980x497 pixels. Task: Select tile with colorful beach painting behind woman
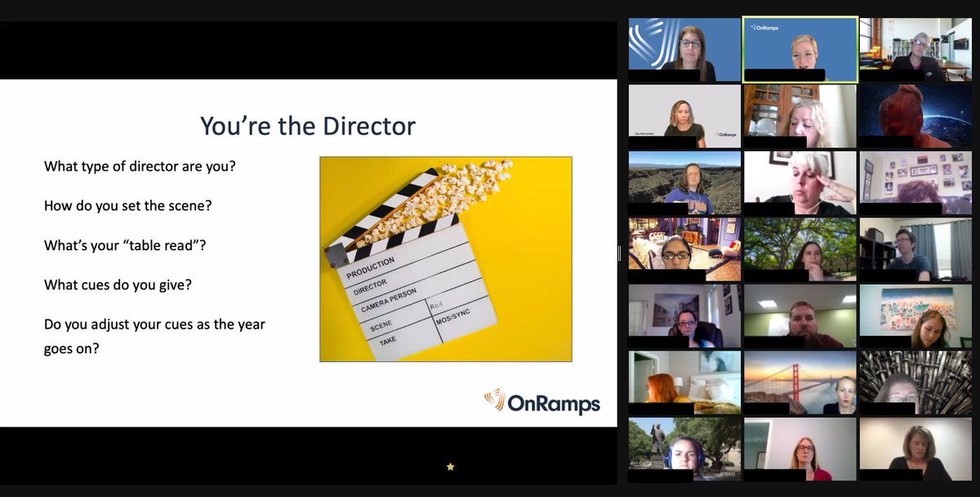pyautogui.click(x=915, y=316)
